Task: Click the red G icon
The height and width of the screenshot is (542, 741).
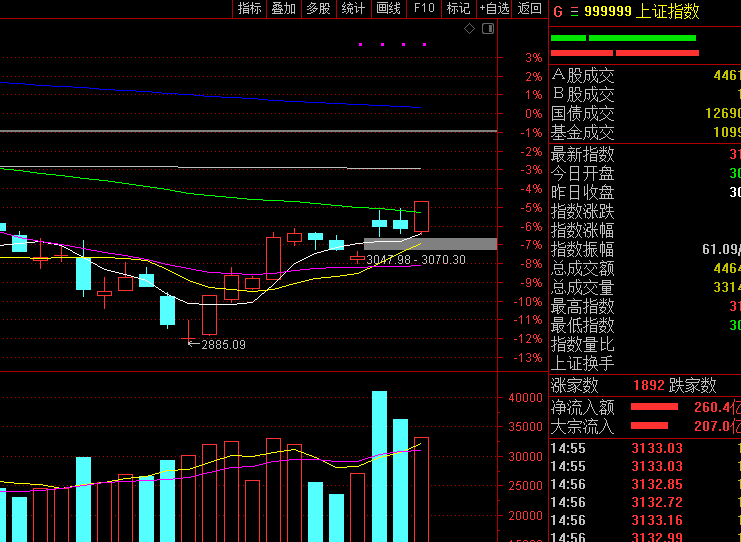Action: click(x=558, y=12)
